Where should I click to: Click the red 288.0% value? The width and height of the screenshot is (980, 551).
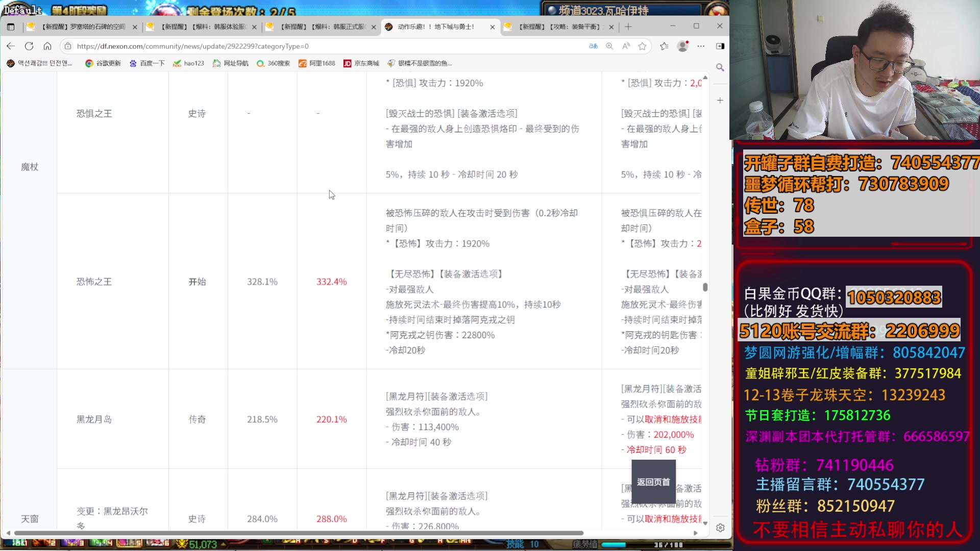click(331, 519)
